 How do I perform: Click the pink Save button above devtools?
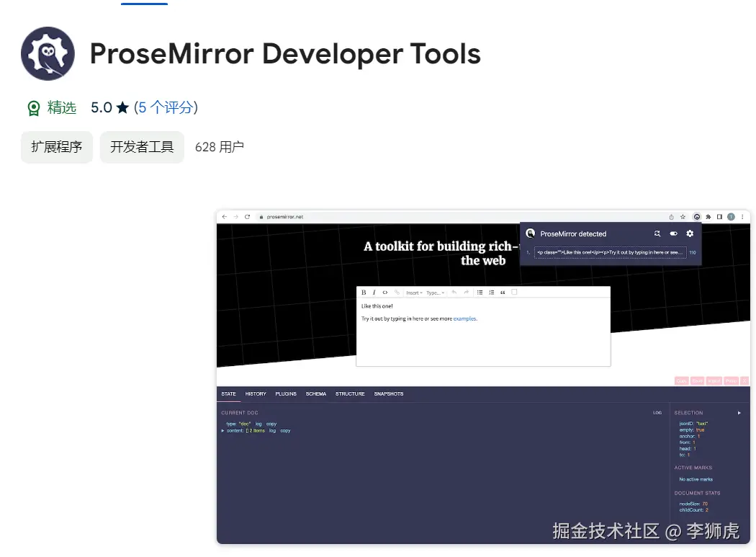(x=698, y=381)
